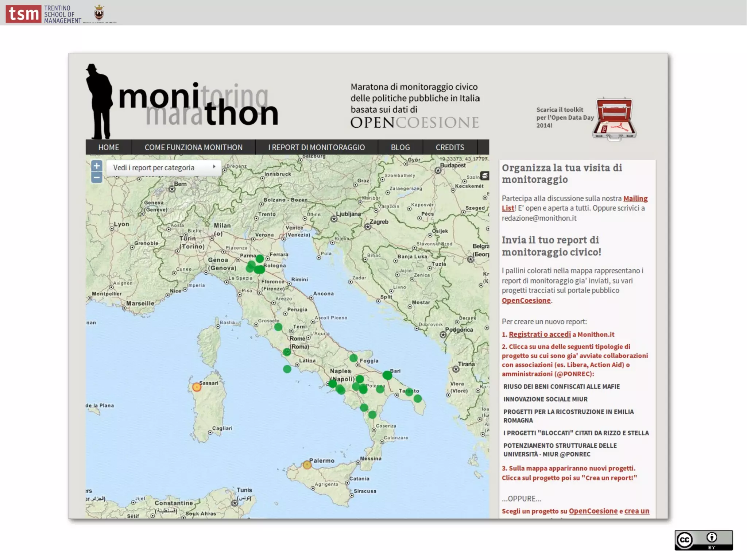Image resolution: width=747 pixels, height=560 pixels.
Task: Open the map layer switcher icon
Action: click(x=484, y=176)
